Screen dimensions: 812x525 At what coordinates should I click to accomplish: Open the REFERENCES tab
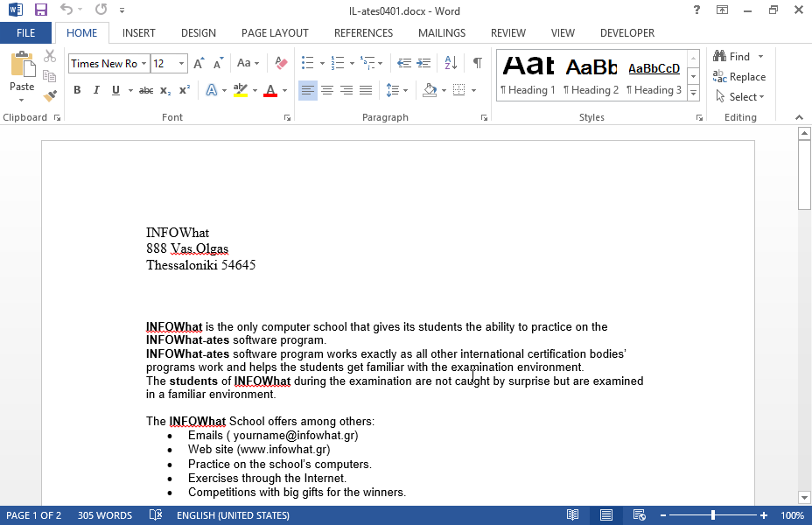click(x=363, y=33)
